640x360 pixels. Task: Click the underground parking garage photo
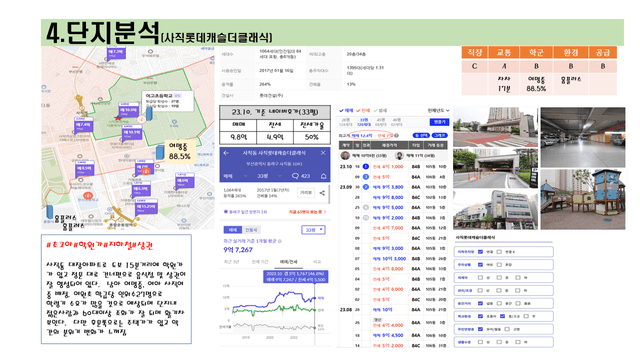583,137
